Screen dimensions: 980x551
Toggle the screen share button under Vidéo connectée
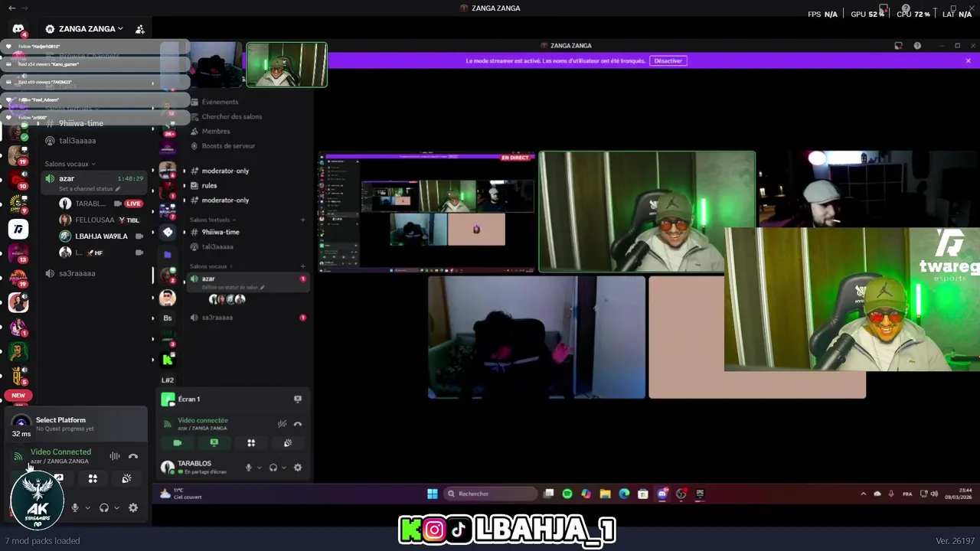214,443
